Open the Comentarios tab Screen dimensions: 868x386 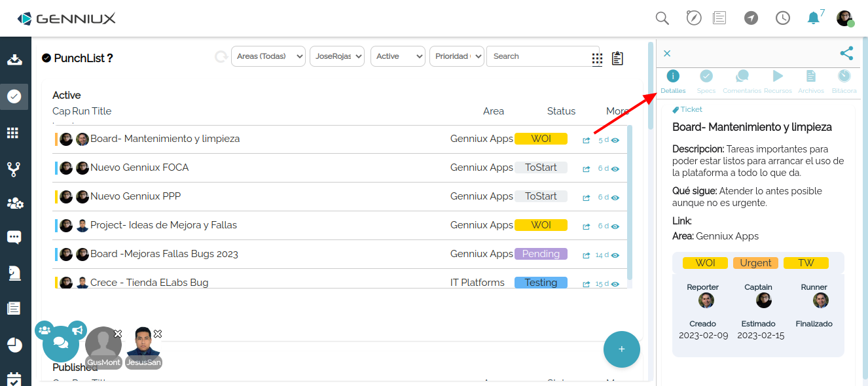tap(742, 82)
